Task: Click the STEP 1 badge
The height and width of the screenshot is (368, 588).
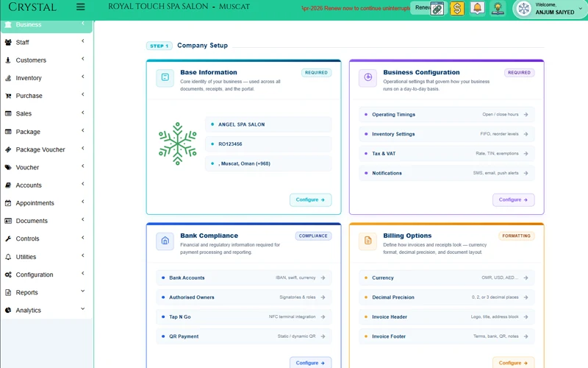Action: pos(159,46)
